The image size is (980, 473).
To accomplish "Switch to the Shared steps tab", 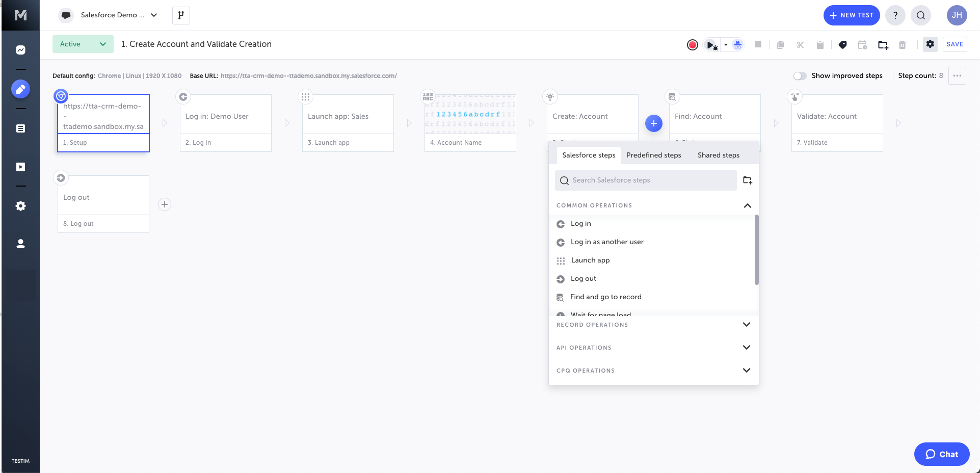I will tap(718, 155).
